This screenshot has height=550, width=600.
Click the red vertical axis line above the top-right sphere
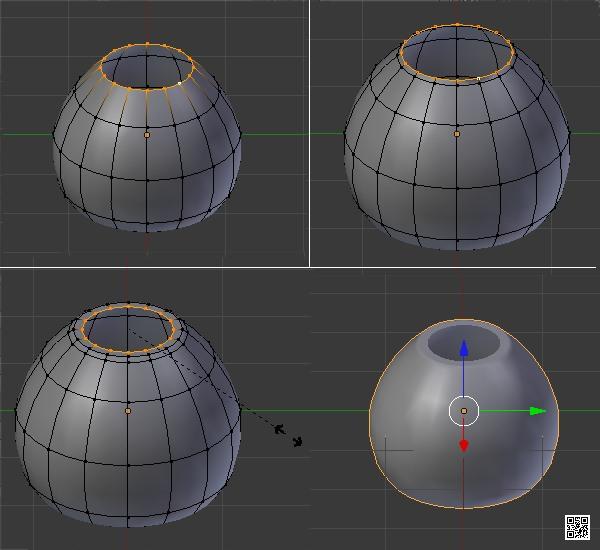pos(457,10)
